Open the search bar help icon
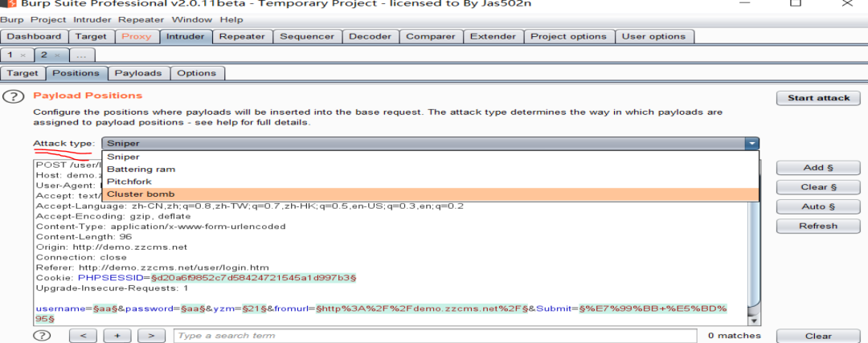 (42, 335)
